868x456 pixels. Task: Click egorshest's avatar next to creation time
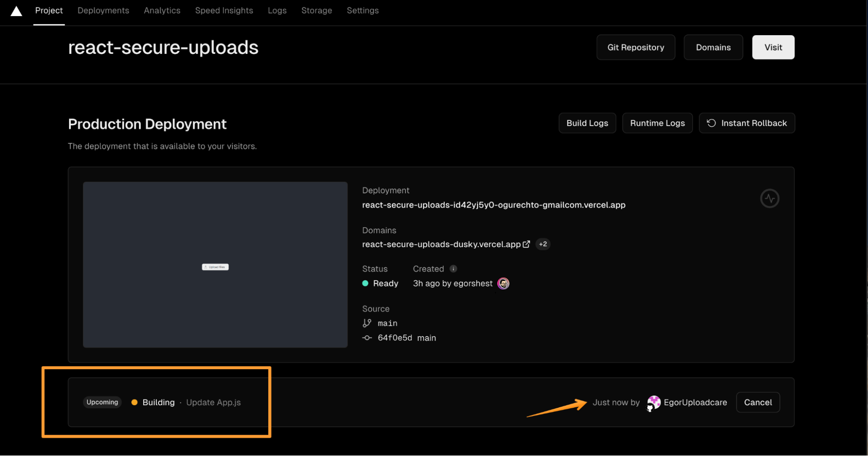pos(503,284)
